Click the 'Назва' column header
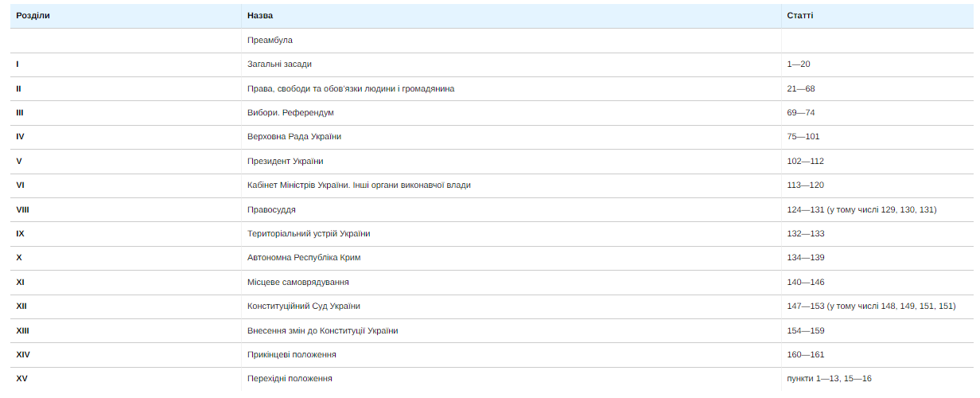Viewport: 980px width, 398px height. (511, 16)
